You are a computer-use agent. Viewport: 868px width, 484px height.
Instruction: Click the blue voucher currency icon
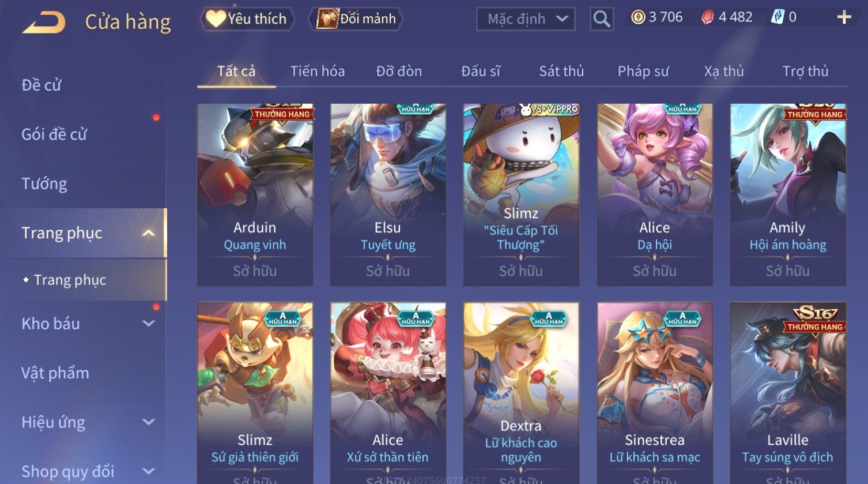[778, 17]
